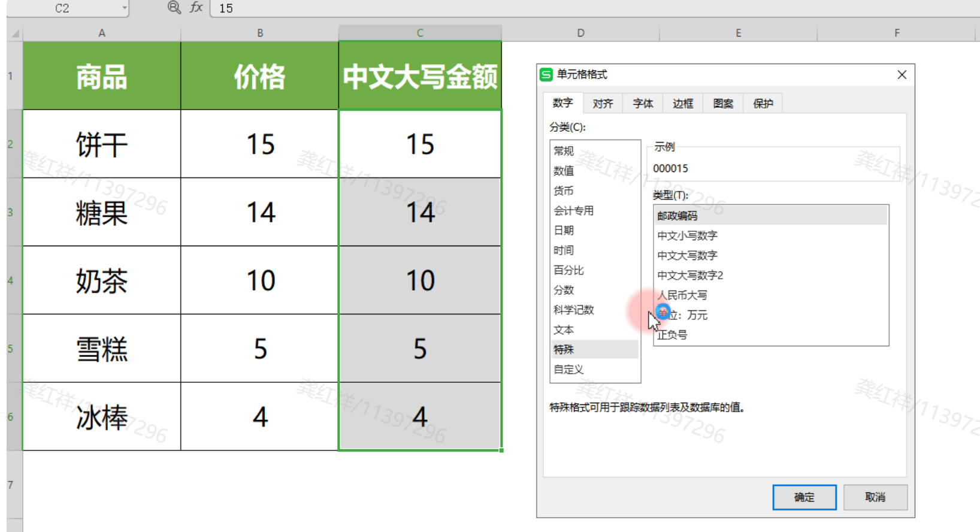Screen dimensions: 980x532
Task: Click cell C6 showing 4
Action: [420, 416]
